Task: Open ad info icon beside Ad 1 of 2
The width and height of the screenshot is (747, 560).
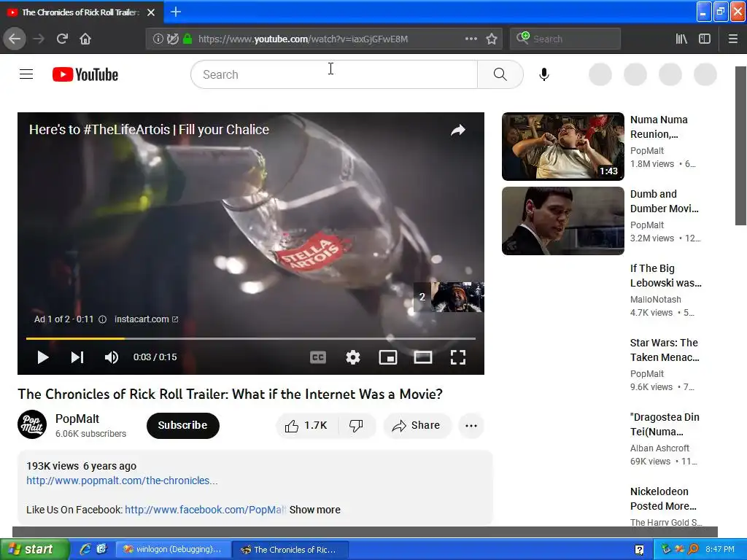Action: pyautogui.click(x=102, y=319)
